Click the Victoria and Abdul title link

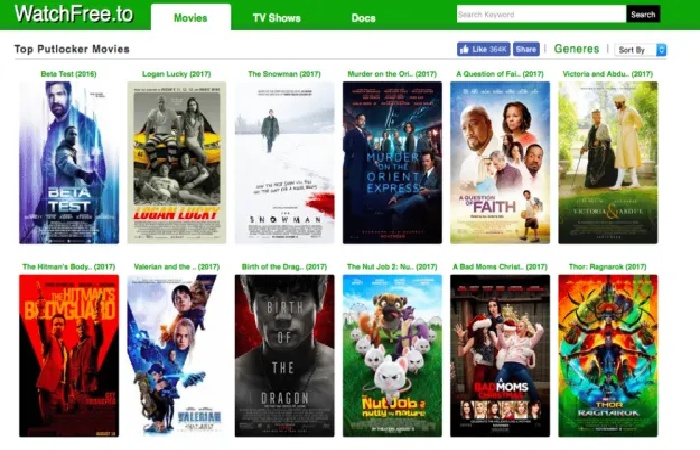click(608, 74)
